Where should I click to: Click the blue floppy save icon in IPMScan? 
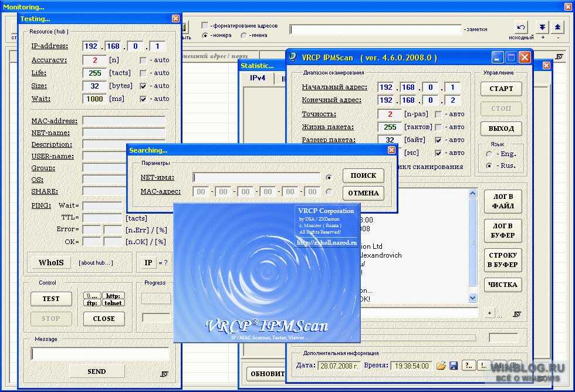(x=454, y=366)
